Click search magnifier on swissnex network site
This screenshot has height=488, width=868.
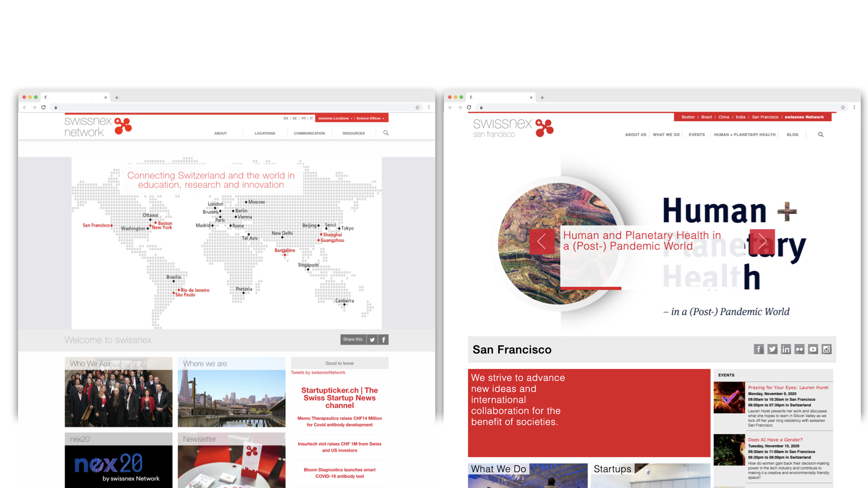click(386, 133)
